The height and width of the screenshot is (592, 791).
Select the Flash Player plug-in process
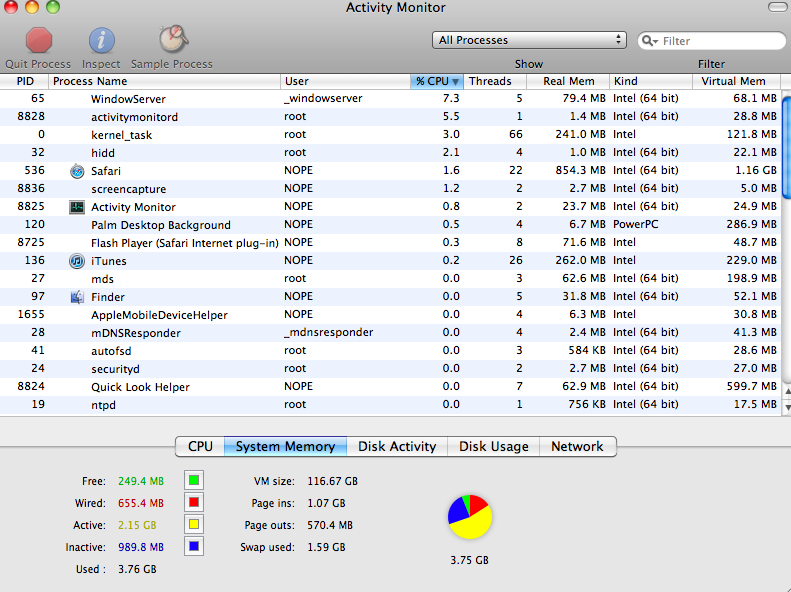(x=391, y=243)
